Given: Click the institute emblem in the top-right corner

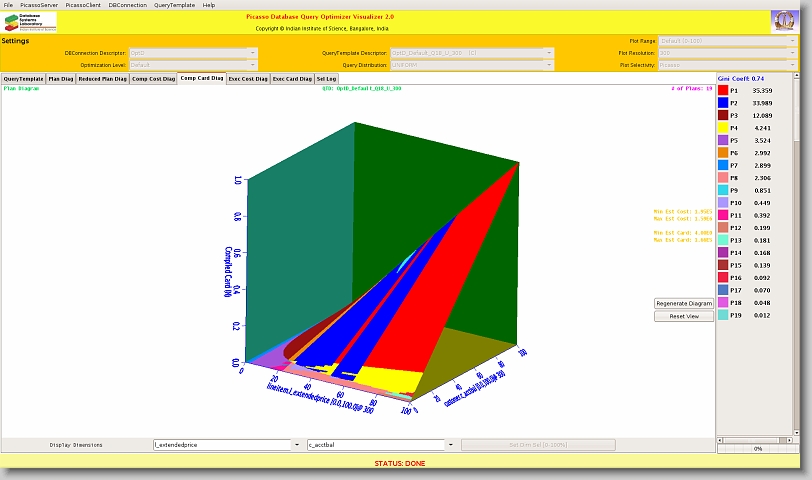Looking at the screenshot, I should [785, 22].
